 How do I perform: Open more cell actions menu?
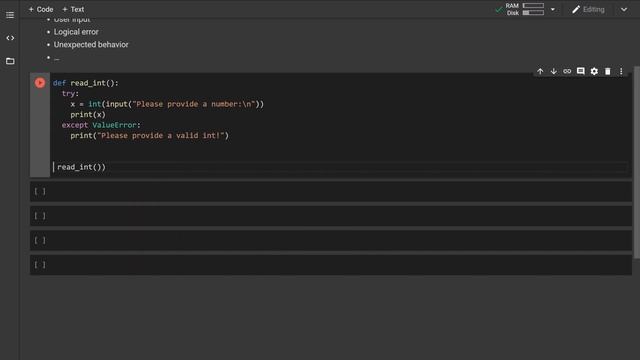pyautogui.click(x=621, y=71)
